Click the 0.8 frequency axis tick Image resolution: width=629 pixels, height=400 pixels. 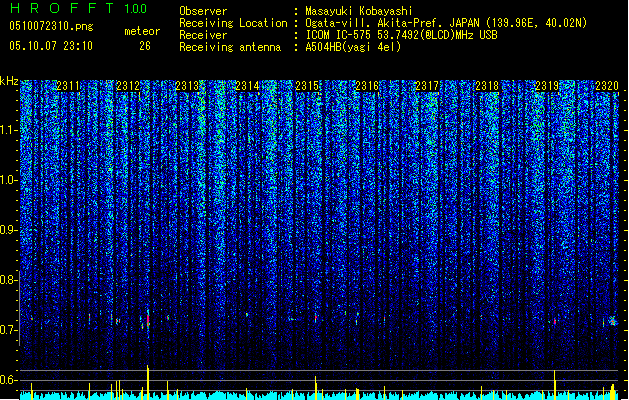[x=8, y=280]
